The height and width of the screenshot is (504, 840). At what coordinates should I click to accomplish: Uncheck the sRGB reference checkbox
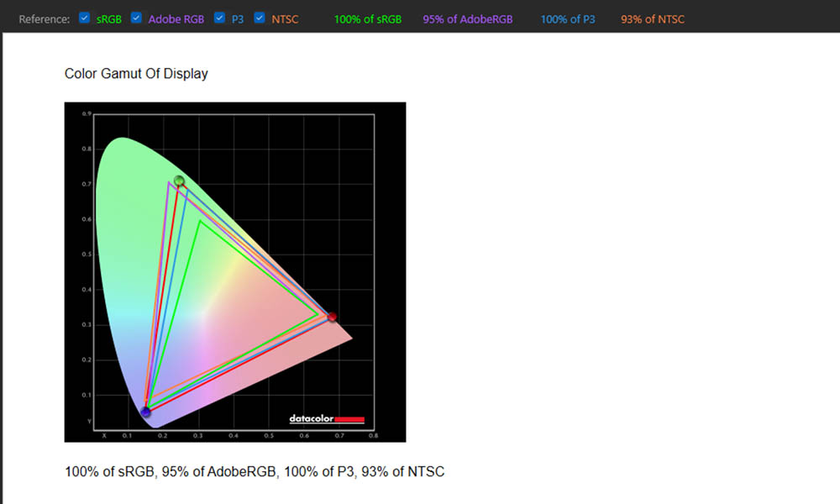pos(85,18)
